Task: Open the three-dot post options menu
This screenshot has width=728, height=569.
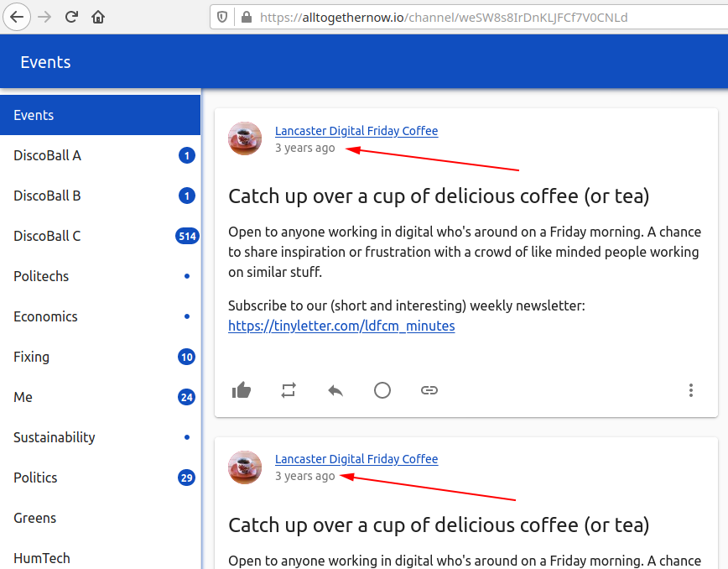Action: pos(690,390)
